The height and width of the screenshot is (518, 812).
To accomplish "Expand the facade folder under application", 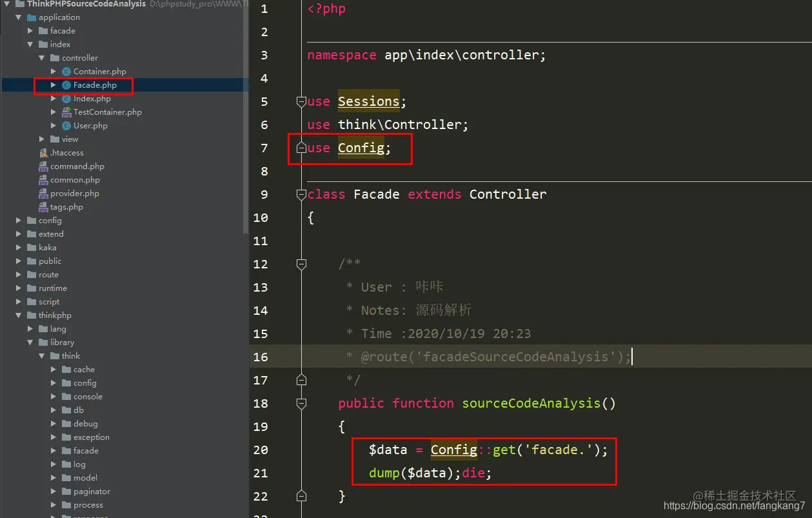I will tap(30, 31).
